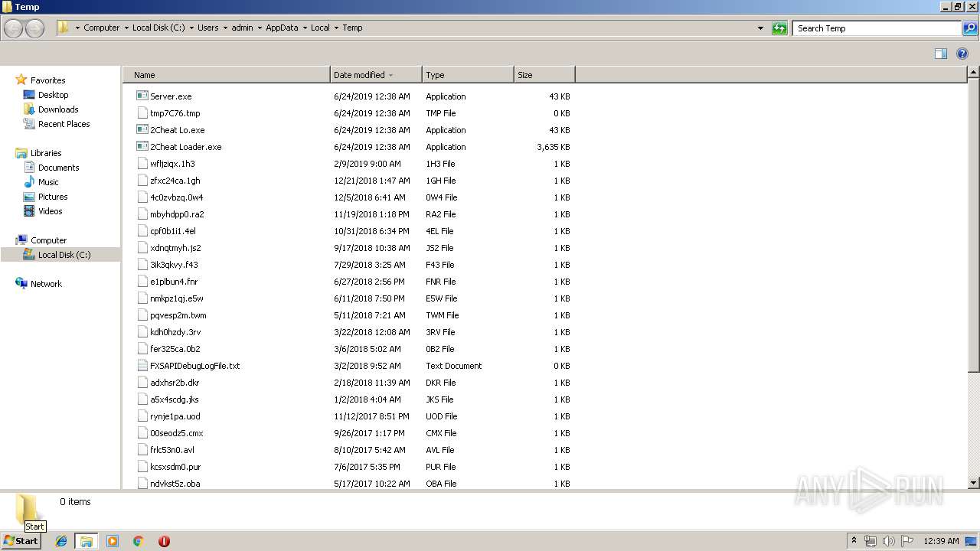Open the Start menu
This screenshot has width=980, height=551.
pyautogui.click(x=21, y=541)
